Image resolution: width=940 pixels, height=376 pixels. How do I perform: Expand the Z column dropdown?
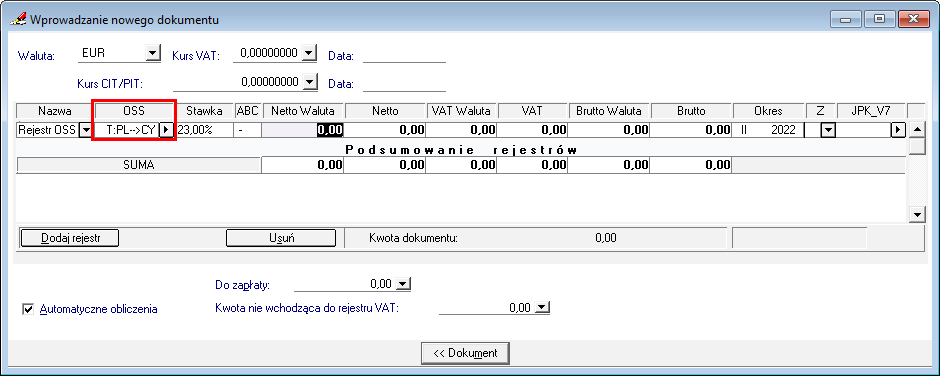tap(828, 130)
